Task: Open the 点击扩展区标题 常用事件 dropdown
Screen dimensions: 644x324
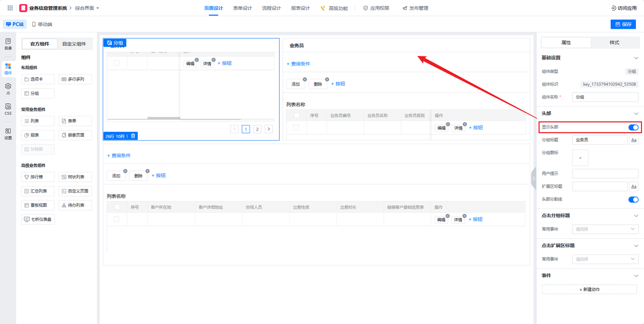Action: pos(605,259)
